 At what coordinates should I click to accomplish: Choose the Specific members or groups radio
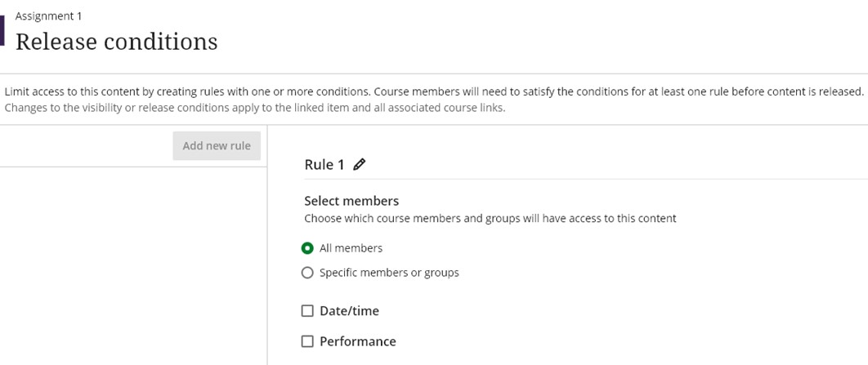307,273
